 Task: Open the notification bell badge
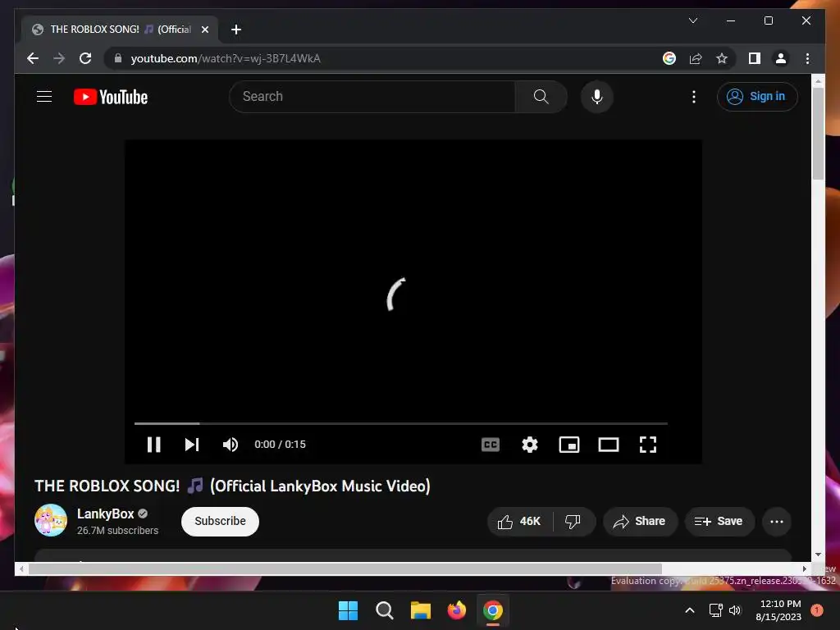[817, 609]
